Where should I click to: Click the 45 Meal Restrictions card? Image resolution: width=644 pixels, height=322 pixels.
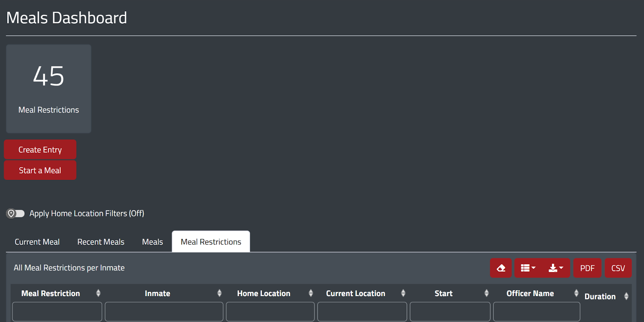[x=48, y=89]
